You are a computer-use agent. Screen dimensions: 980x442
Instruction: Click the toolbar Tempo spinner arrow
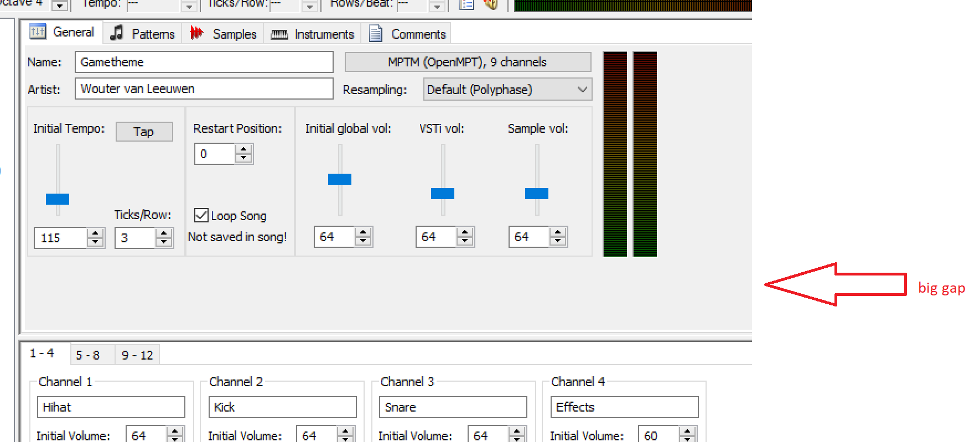(x=189, y=6)
